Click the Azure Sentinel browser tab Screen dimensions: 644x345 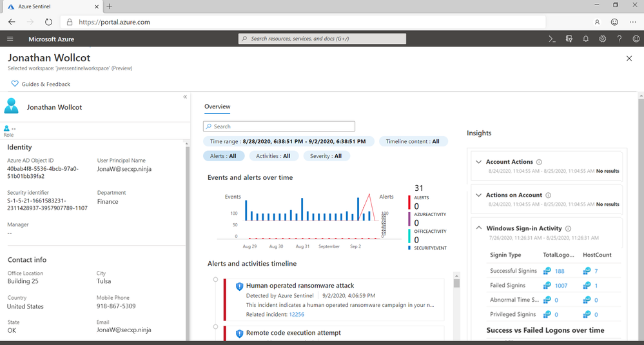tap(52, 6)
